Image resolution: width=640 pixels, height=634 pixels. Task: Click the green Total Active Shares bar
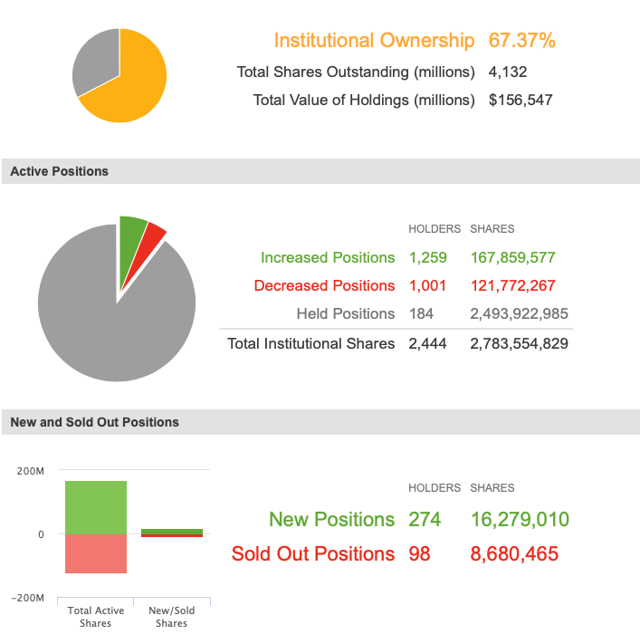96,507
